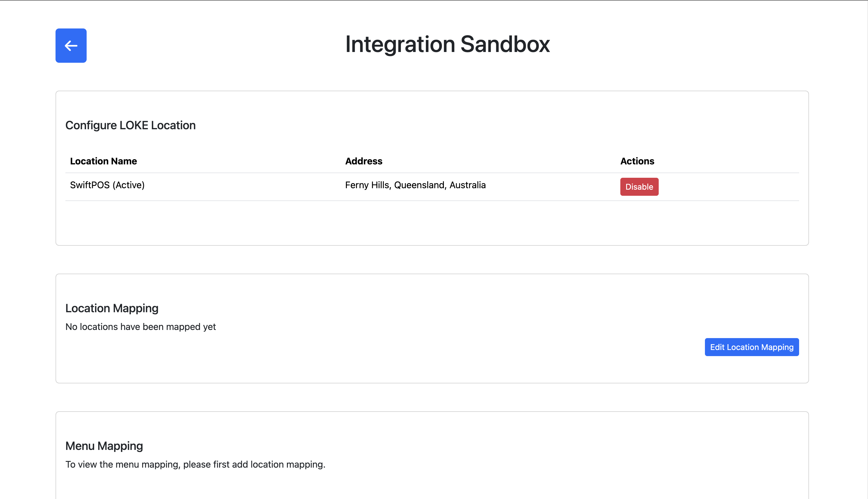
Task: Click the Location Name column header
Action: (x=103, y=161)
